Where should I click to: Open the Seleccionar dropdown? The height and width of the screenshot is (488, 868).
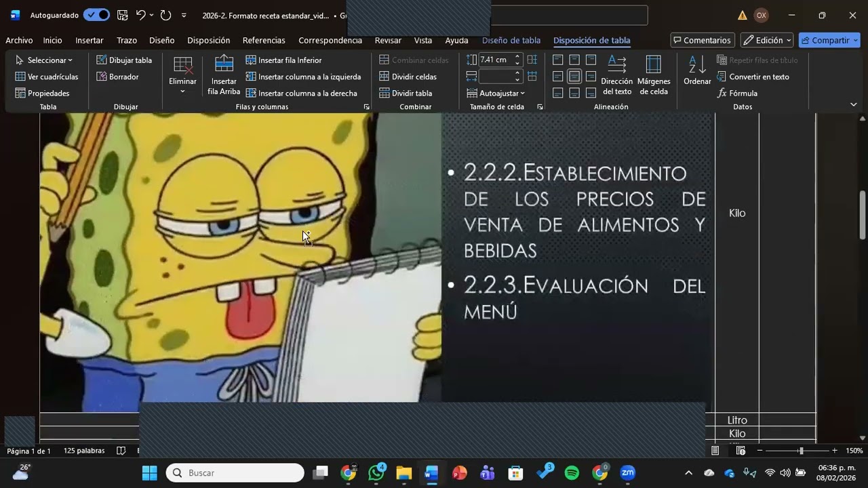point(44,60)
